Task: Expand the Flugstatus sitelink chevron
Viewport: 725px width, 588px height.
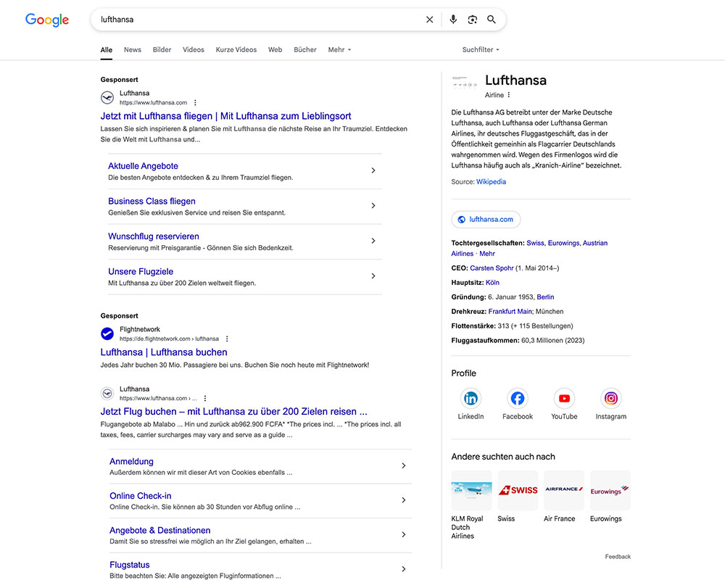Action: 404,569
